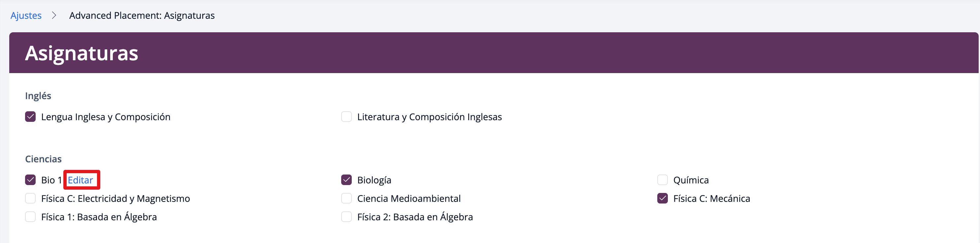Click the Advanced Placement: Asignaturas breadcrumb text
Image resolution: width=980 pixels, height=243 pixels.
142,15
